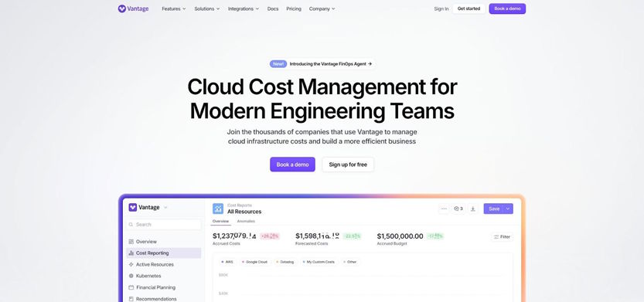Click the Overview sidebar icon

pyautogui.click(x=131, y=242)
